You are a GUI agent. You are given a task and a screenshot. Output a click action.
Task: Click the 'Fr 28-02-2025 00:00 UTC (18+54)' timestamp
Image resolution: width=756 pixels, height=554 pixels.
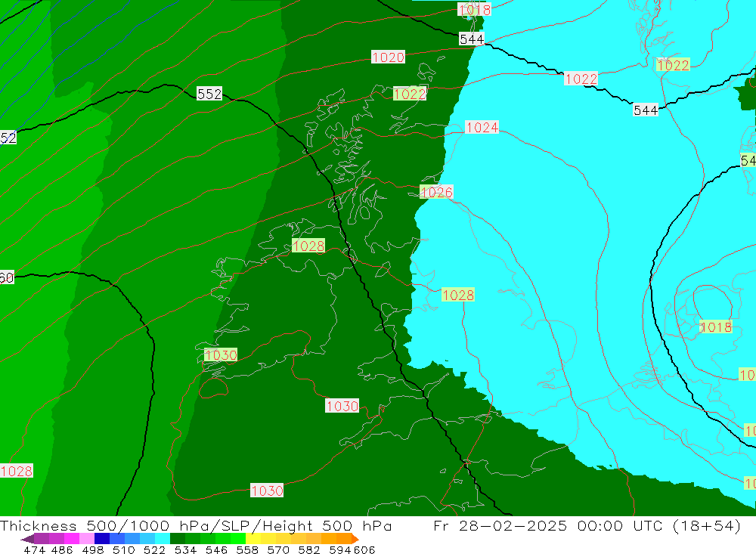pos(587,526)
